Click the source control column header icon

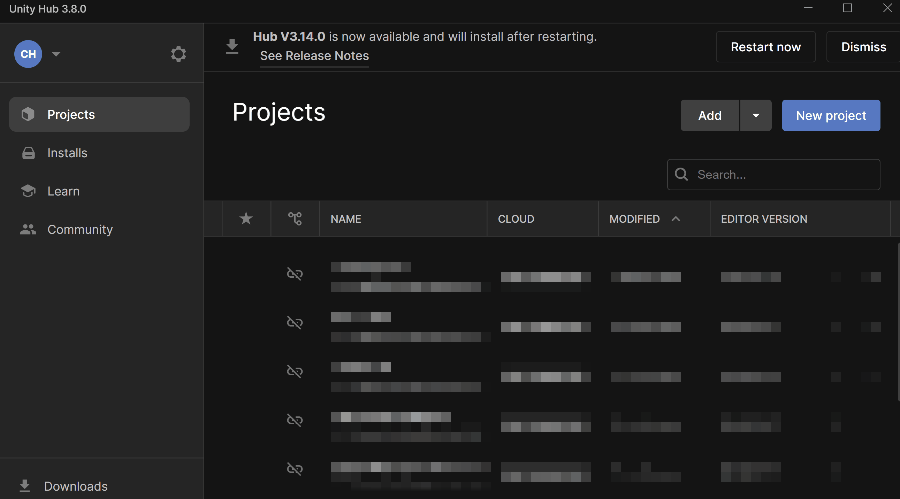coord(294,219)
